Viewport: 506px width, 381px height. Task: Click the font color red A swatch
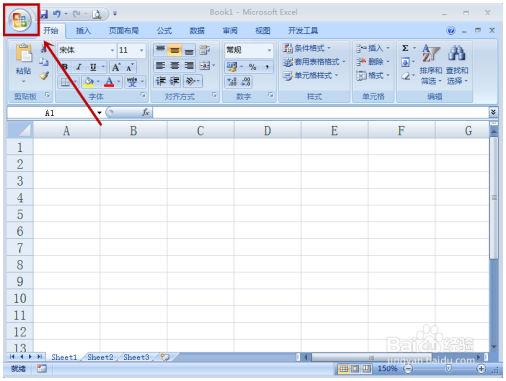[x=109, y=82]
